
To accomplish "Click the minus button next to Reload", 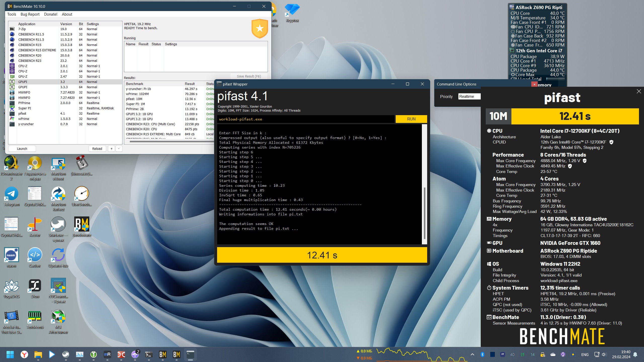I will [119, 149].
